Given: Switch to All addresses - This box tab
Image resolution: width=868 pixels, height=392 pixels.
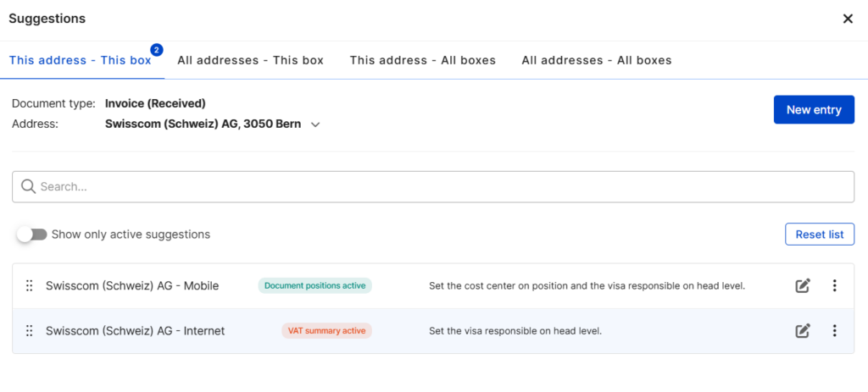Looking at the screenshot, I should tap(250, 60).
